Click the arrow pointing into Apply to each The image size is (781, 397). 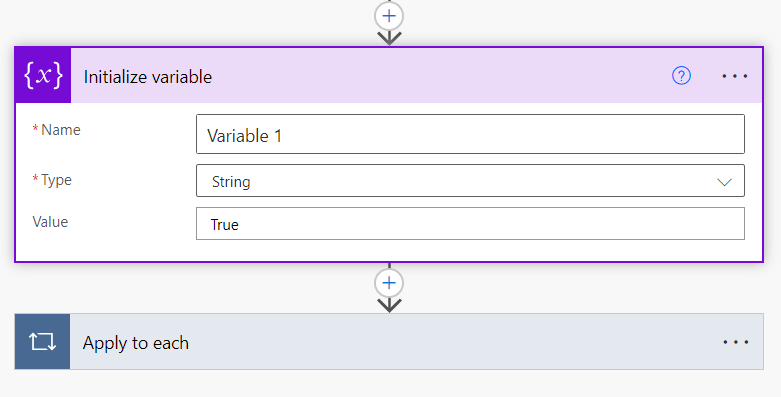389,305
